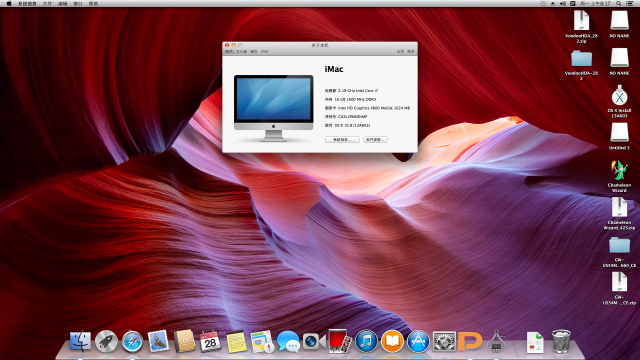This screenshot has height=360, width=640.
Task: Click the iMac model heading
Action: (334, 69)
